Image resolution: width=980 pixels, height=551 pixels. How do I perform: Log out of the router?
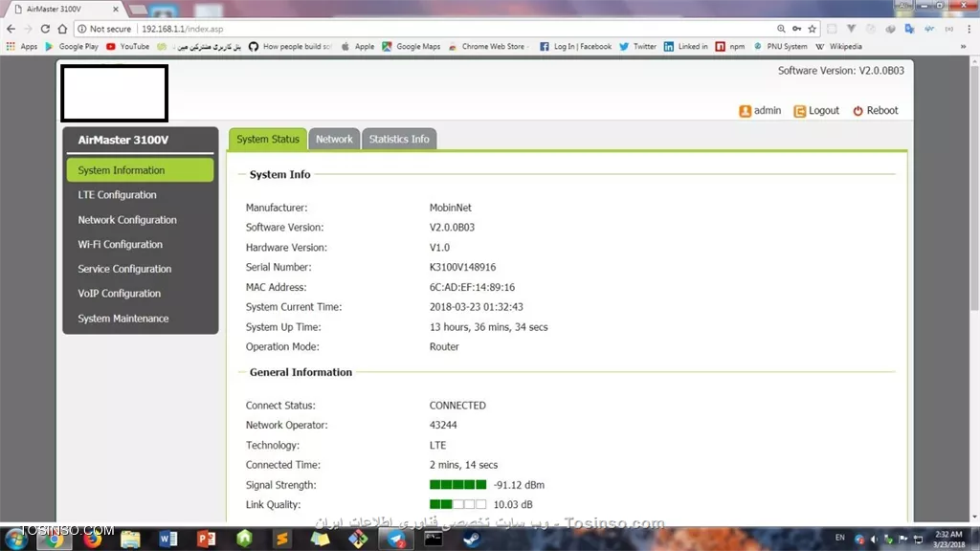click(x=816, y=111)
